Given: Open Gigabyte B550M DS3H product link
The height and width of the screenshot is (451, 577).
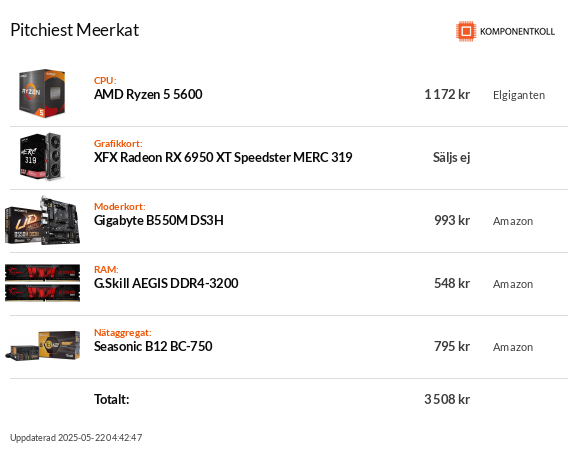Looking at the screenshot, I should (159, 220).
